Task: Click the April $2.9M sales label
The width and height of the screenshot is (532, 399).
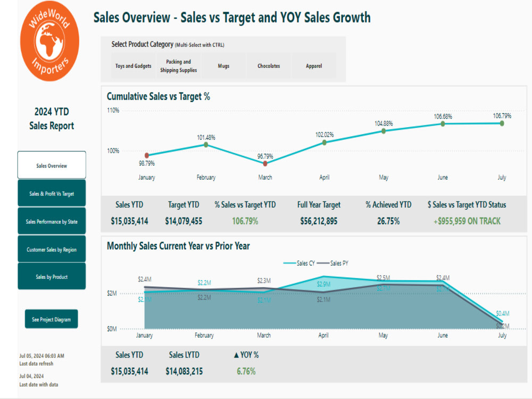Action: (x=323, y=284)
